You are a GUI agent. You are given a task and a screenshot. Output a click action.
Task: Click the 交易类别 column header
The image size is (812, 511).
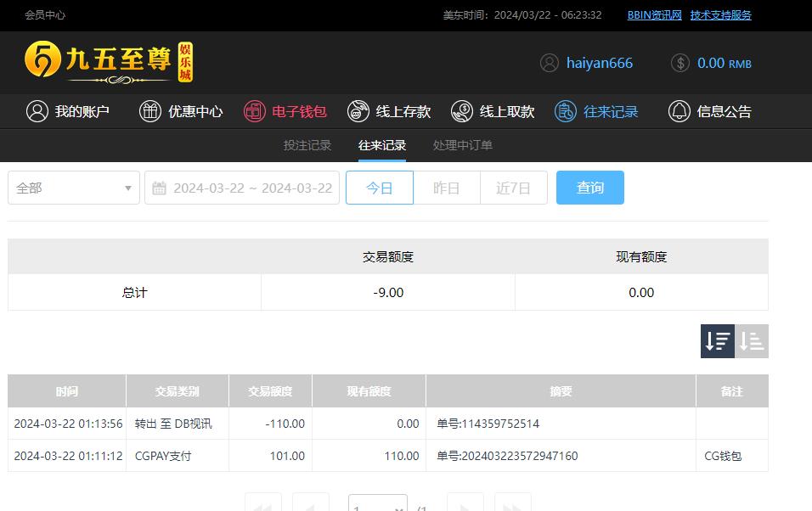[178, 391]
